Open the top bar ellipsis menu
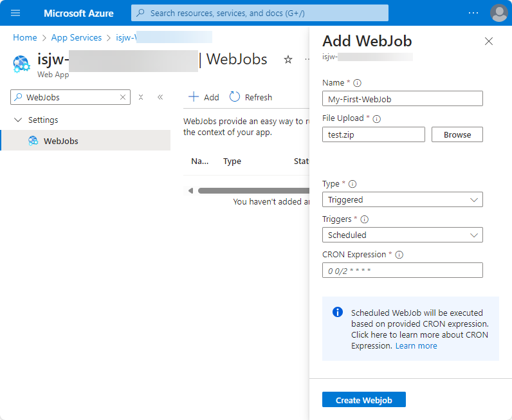 point(473,13)
